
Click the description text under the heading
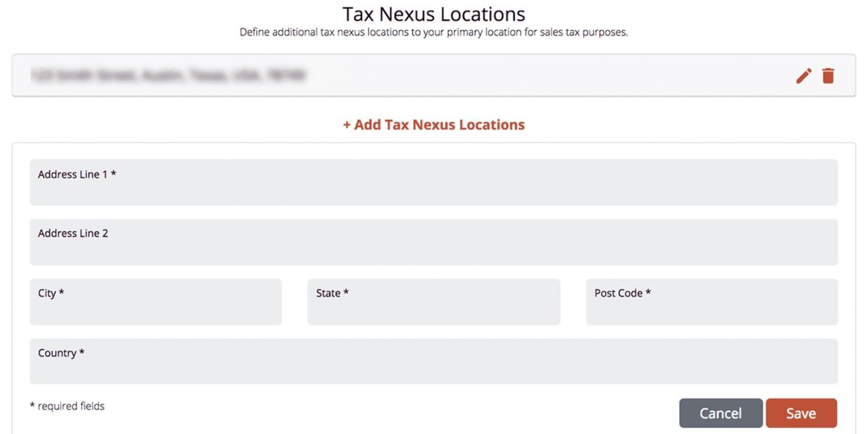click(433, 33)
